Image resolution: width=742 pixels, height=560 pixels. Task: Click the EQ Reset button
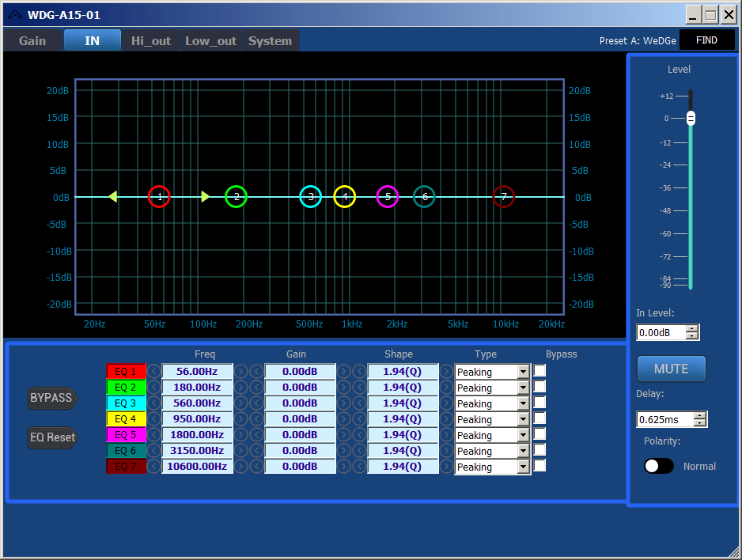pos(52,437)
